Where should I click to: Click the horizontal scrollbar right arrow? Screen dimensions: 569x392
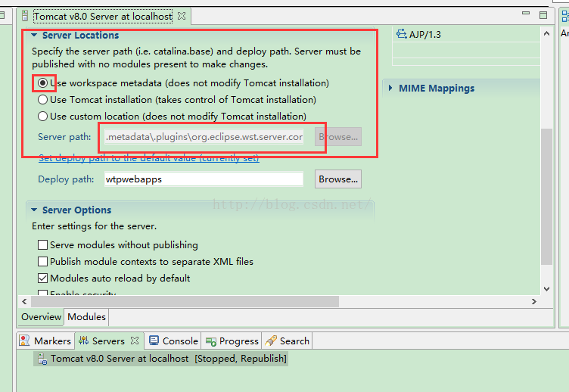(x=533, y=302)
